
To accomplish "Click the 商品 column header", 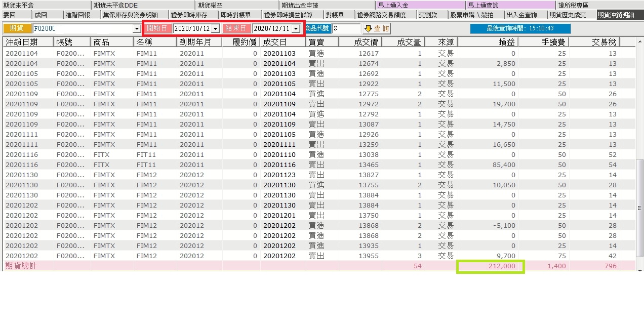I will coord(112,42).
